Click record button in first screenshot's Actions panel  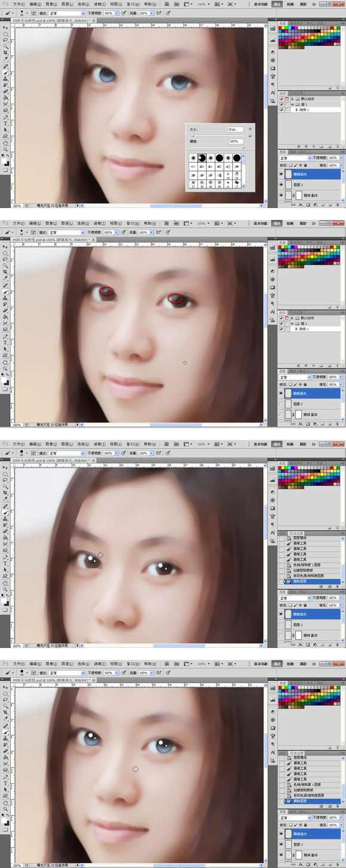pos(306,147)
